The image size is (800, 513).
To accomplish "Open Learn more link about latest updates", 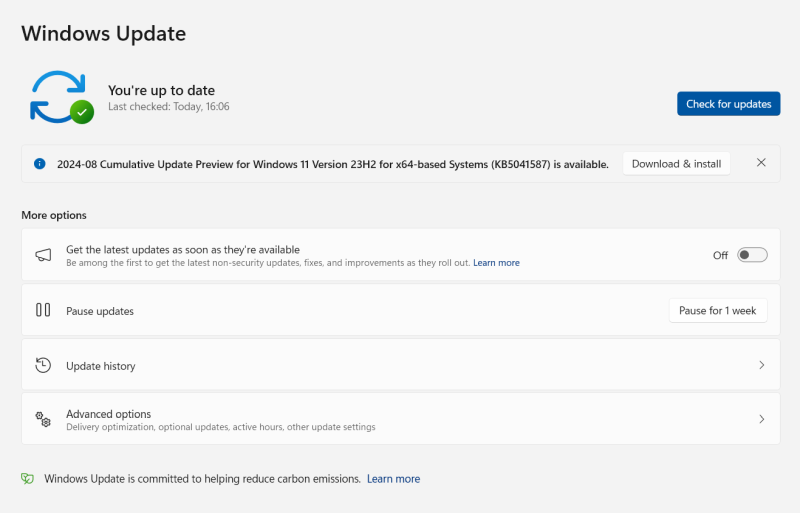I will point(496,263).
